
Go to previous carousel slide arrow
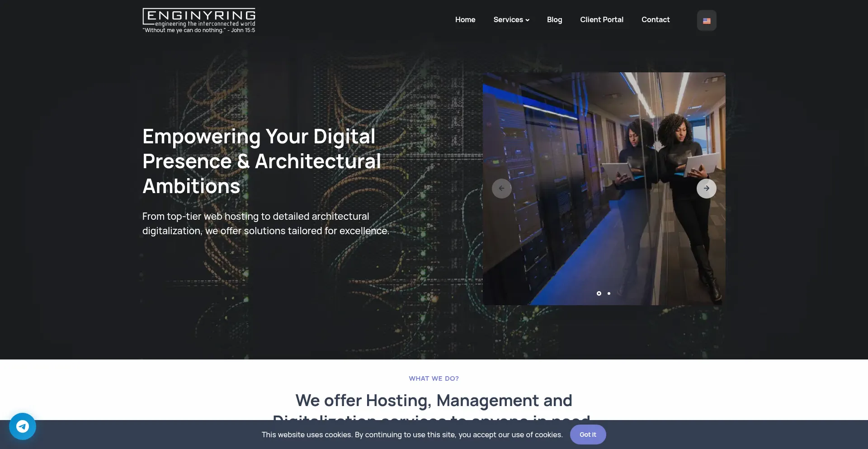click(x=501, y=189)
